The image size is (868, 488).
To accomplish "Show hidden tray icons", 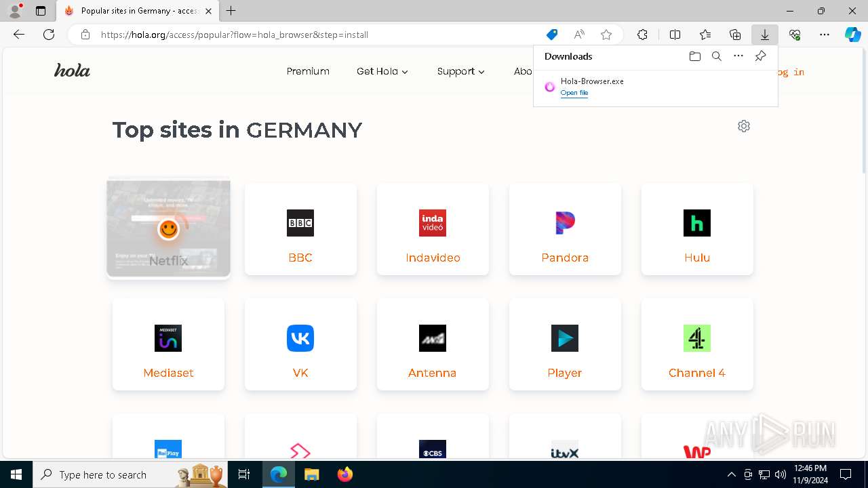I will (731, 474).
